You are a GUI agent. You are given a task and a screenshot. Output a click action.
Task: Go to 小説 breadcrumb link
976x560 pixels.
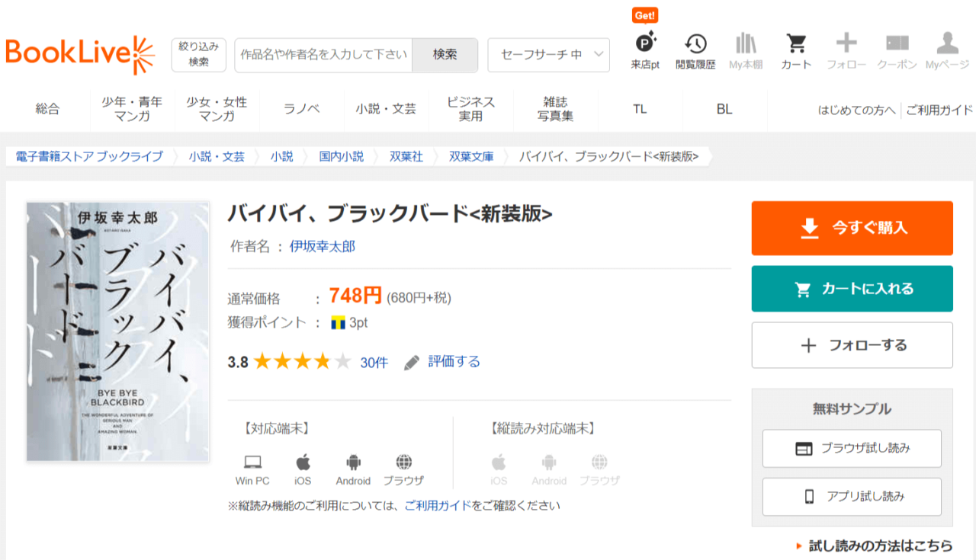(x=281, y=156)
